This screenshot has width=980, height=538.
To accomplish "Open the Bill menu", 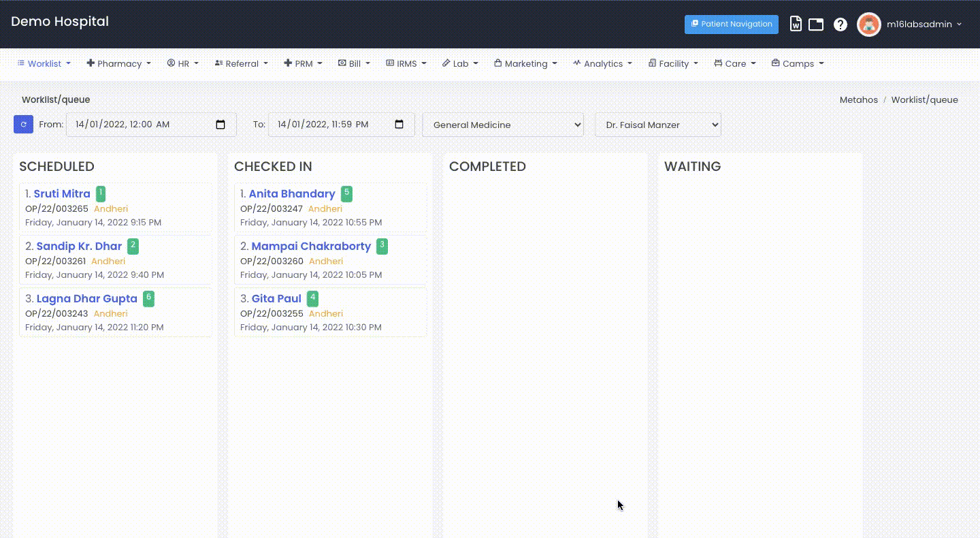I will [355, 63].
